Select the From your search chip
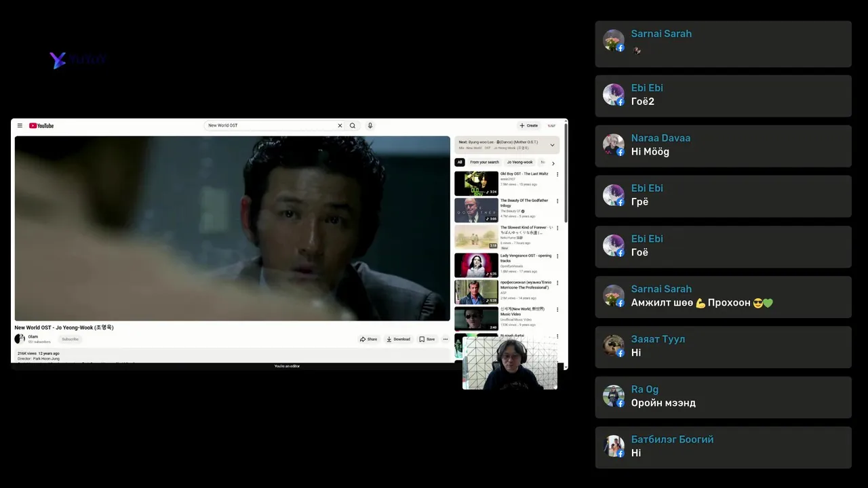Image resolution: width=868 pixels, height=488 pixels. 484,162
